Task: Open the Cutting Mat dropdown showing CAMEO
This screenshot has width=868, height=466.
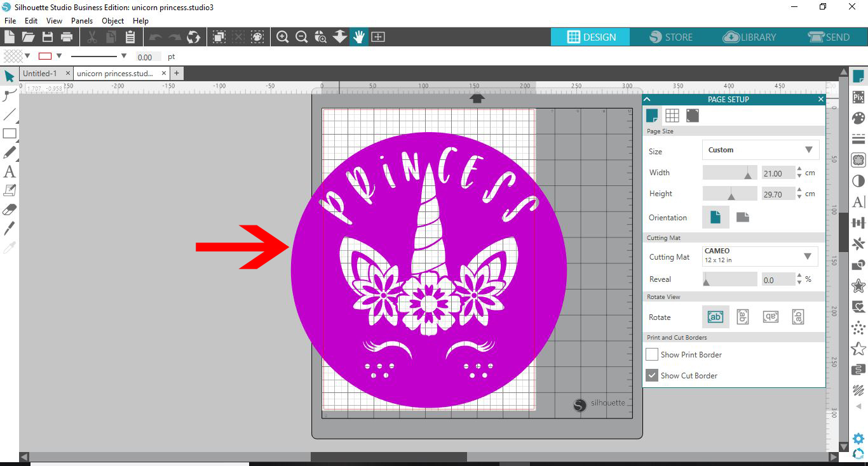Action: [761, 256]
